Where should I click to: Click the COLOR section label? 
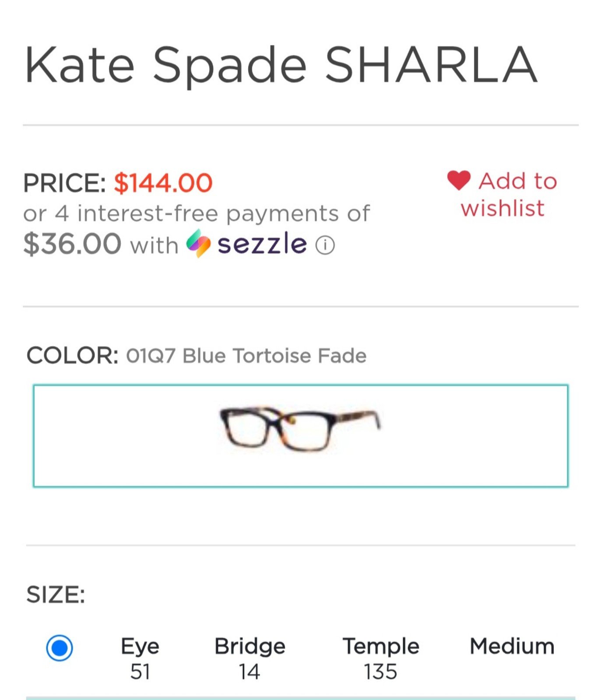pos(73,355)
